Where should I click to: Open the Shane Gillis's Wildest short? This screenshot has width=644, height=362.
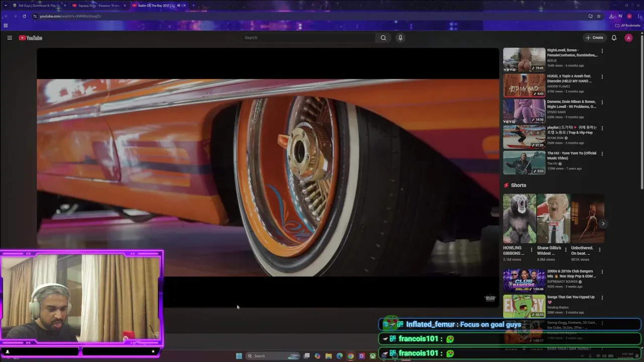coord(553,219)
